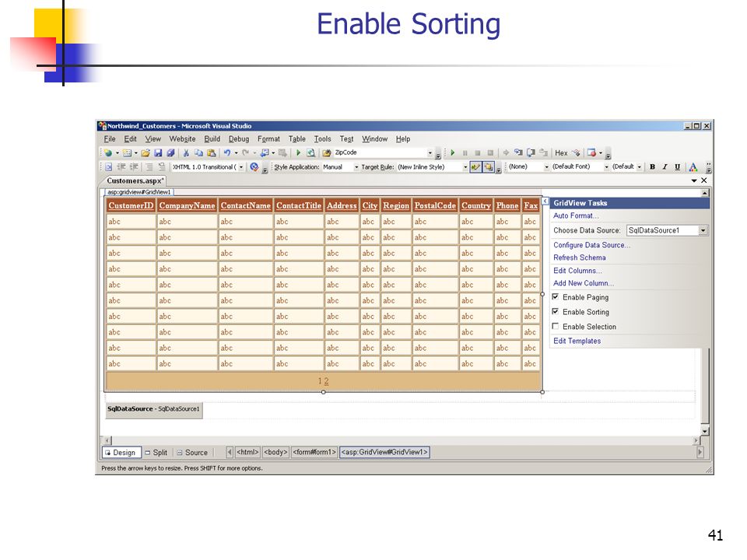Click the Break All pause icon

point(465,153)
